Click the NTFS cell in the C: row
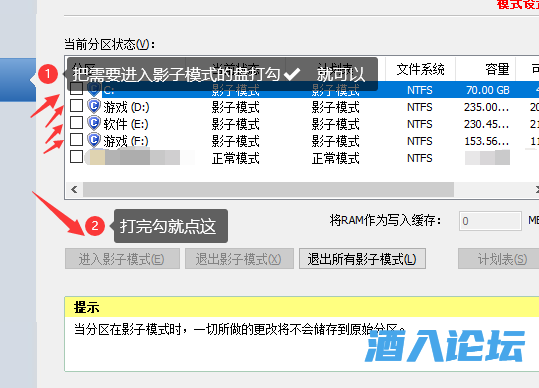This screenshot has height=388, width=539. tap(420, 90)
